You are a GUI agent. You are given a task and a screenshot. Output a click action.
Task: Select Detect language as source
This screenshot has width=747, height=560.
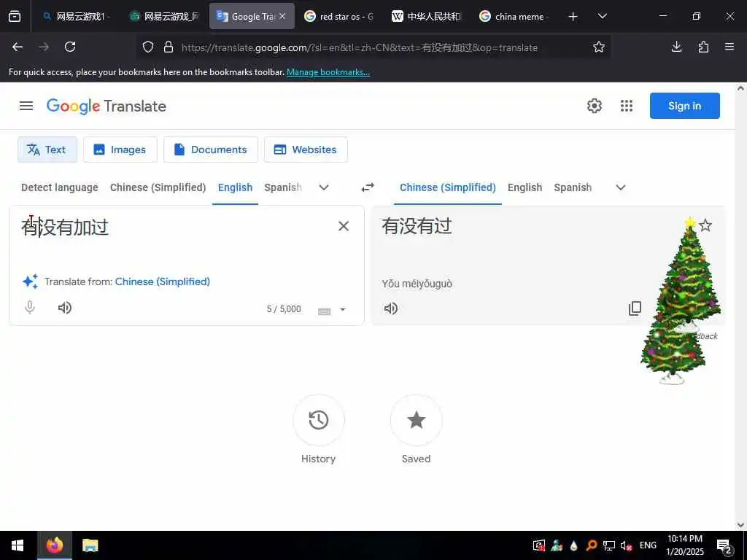(x=60, y=187)
